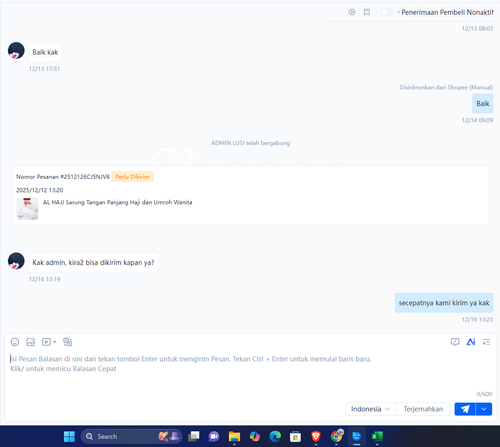Click the AI assistant icon
500x447 pixels.
pyautogui.click(x=471, y=342)
